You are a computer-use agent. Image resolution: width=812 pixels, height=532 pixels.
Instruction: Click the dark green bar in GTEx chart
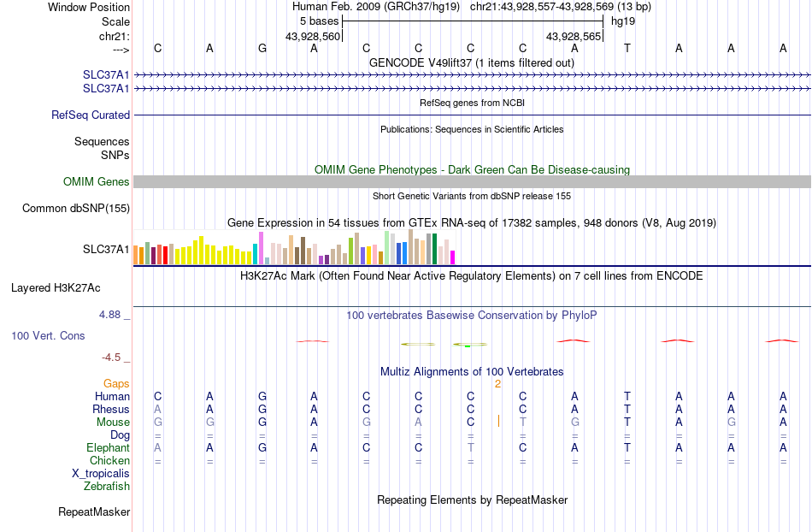coord(435,249)
